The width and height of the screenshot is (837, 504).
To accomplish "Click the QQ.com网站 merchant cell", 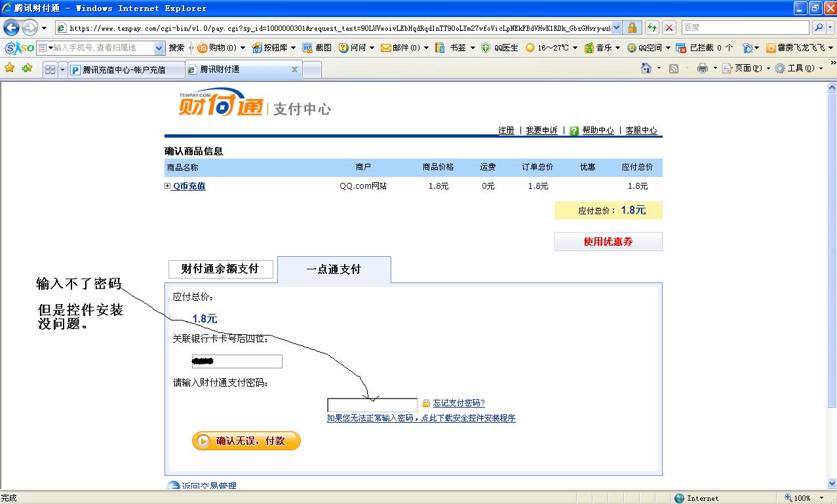I will click(363, 186).
